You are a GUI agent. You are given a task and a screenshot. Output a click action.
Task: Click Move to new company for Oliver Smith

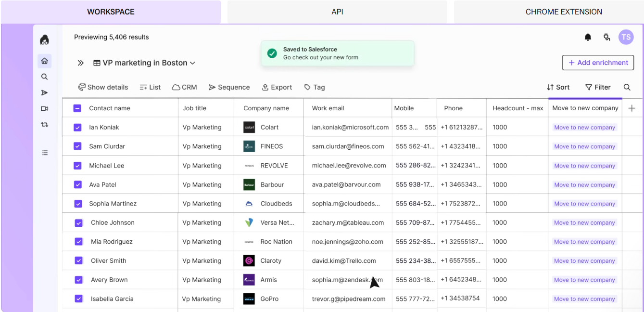click(584, 261)
